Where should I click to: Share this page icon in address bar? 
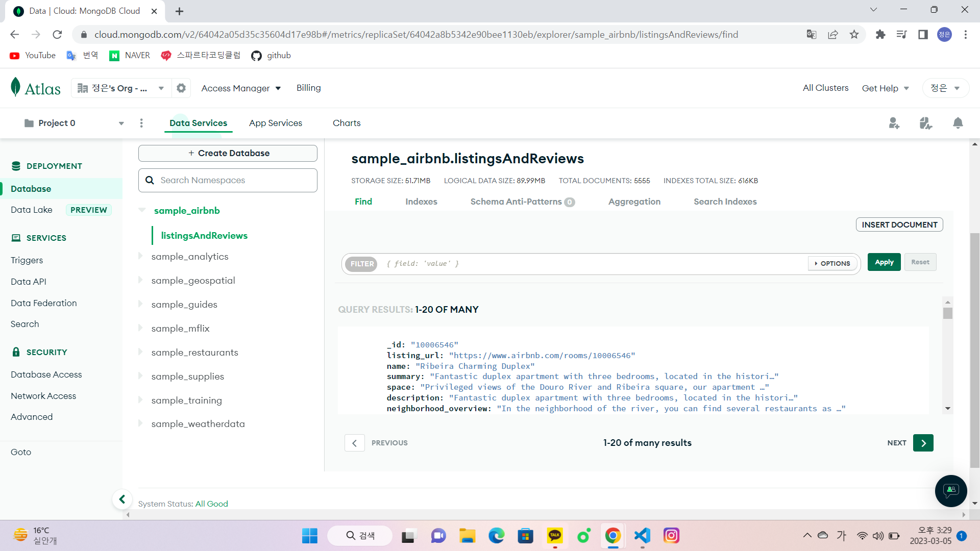pyautogui.click(x=833, y=34)
